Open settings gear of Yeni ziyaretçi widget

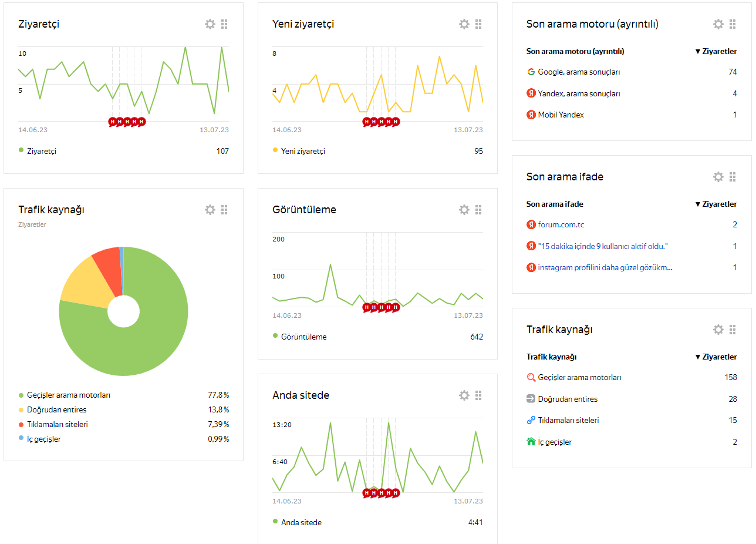[x=464, y=24]
